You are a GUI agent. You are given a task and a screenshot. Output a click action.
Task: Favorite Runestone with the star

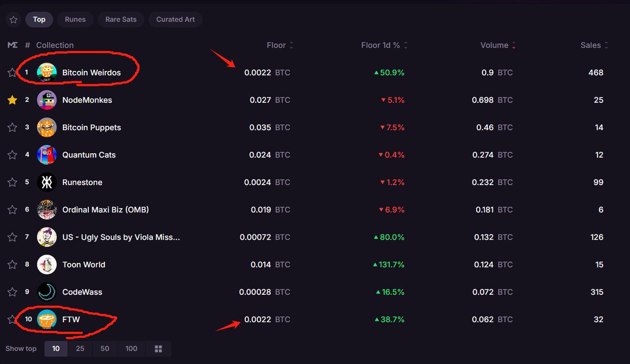(12, 182)
